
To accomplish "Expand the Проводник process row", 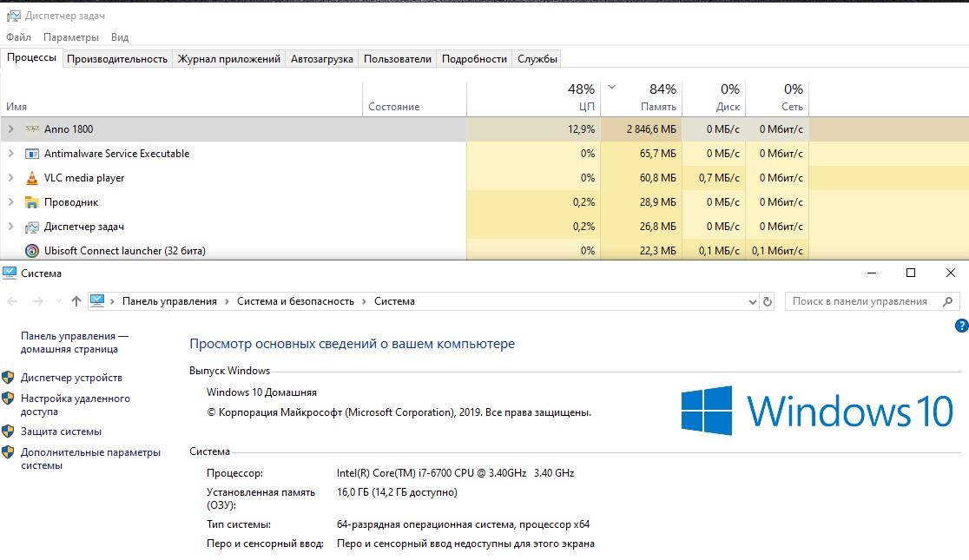I will click(x=10, y=202).
